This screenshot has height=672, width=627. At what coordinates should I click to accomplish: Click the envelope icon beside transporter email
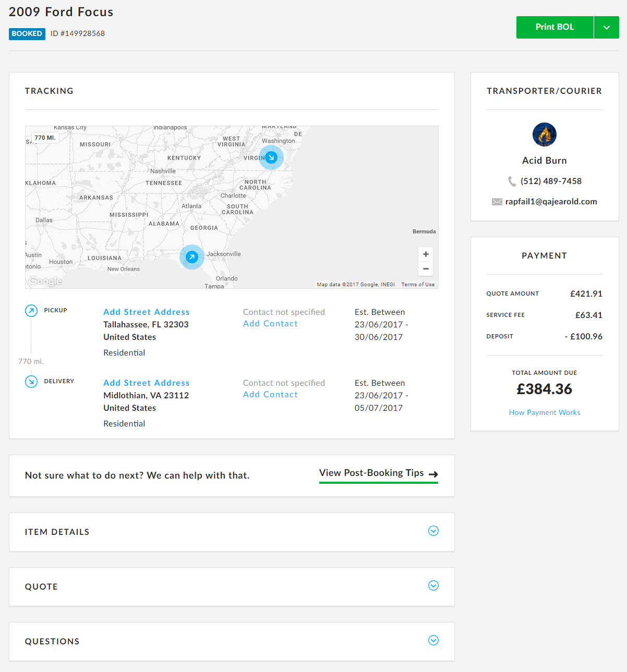pyautogui.click(x=497, y=202)
